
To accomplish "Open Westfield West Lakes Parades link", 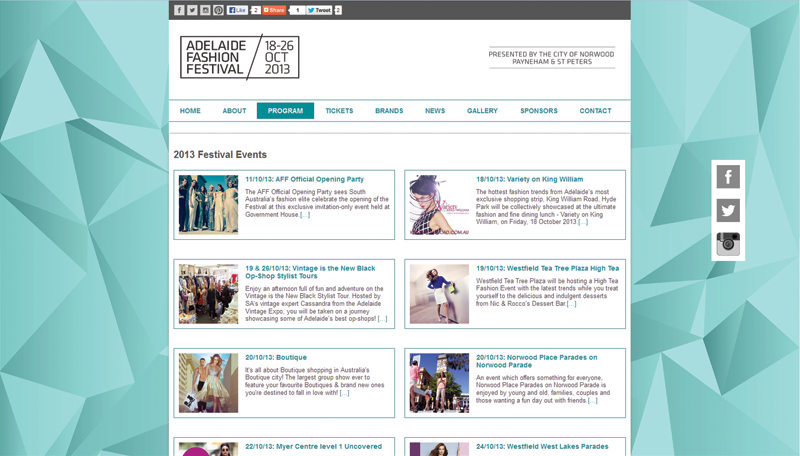I will (542, 446).
